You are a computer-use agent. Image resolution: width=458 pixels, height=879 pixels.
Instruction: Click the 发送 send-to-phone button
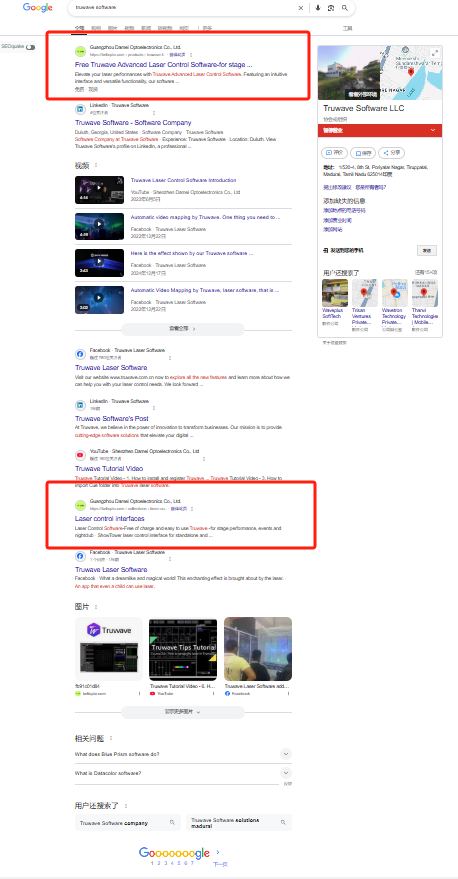427,251
